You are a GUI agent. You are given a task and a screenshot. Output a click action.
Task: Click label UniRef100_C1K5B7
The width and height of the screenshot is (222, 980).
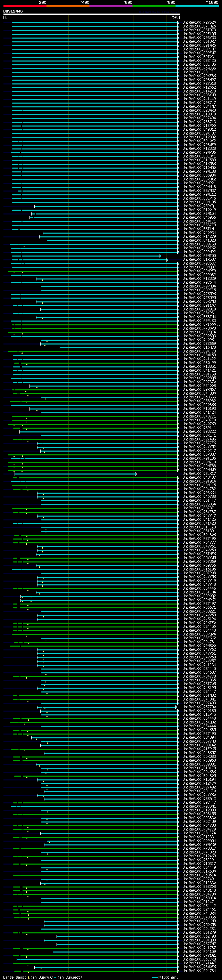199,259
